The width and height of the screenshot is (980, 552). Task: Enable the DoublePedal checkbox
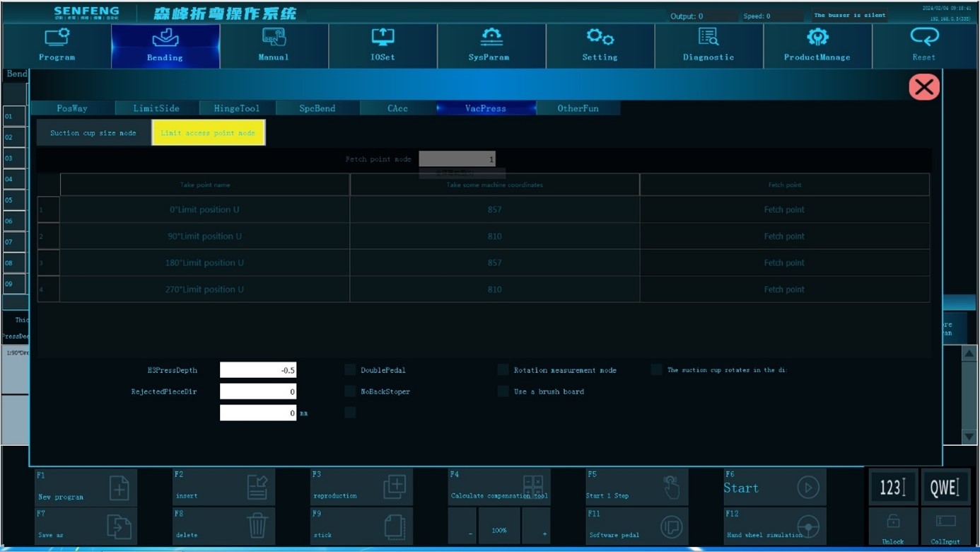tap(350, 370)
